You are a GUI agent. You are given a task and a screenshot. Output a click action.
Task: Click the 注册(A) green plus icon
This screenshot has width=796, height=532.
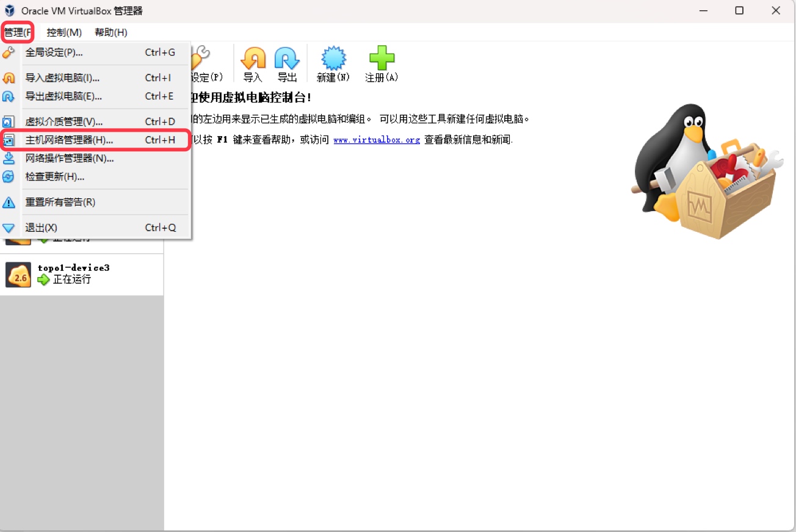click(382, 59)
